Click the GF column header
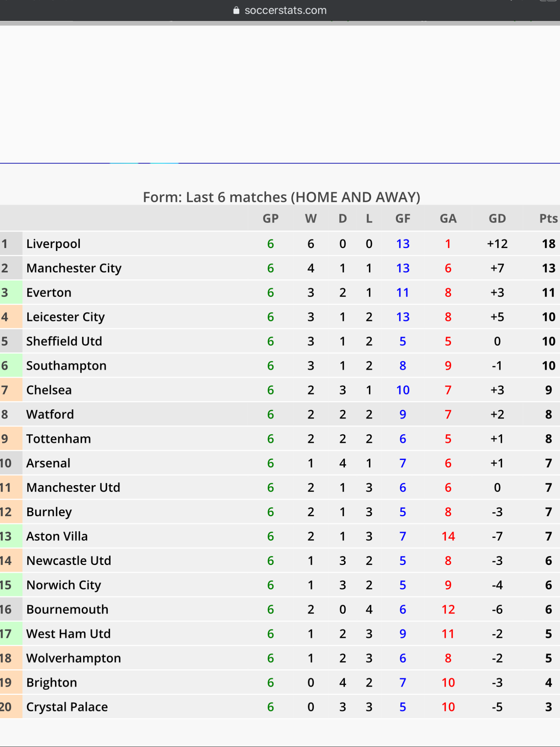 pos(403,218)
